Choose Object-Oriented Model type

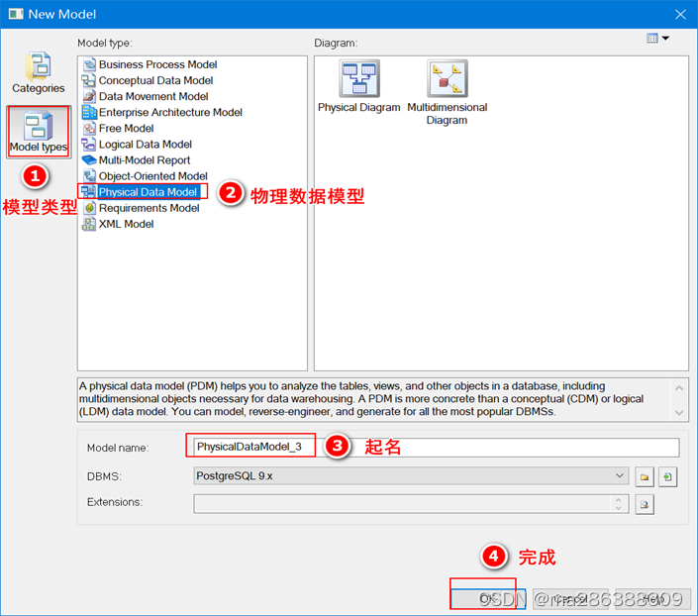tap(152, 176)
